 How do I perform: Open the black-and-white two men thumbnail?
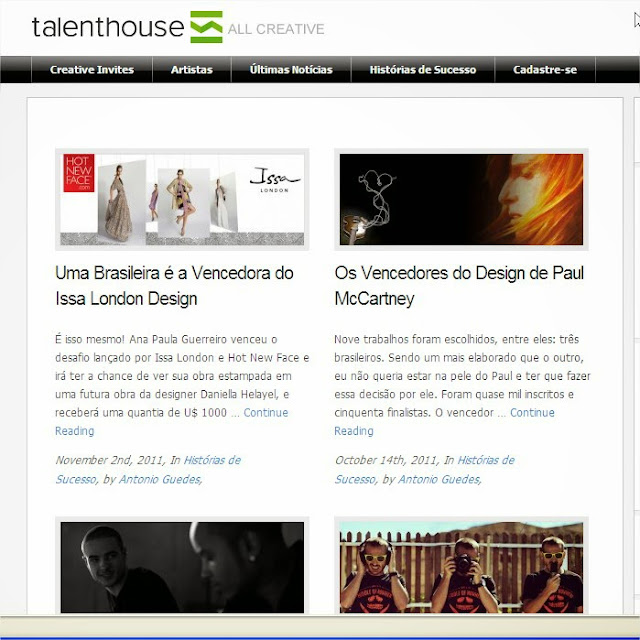tap(182, 567)
